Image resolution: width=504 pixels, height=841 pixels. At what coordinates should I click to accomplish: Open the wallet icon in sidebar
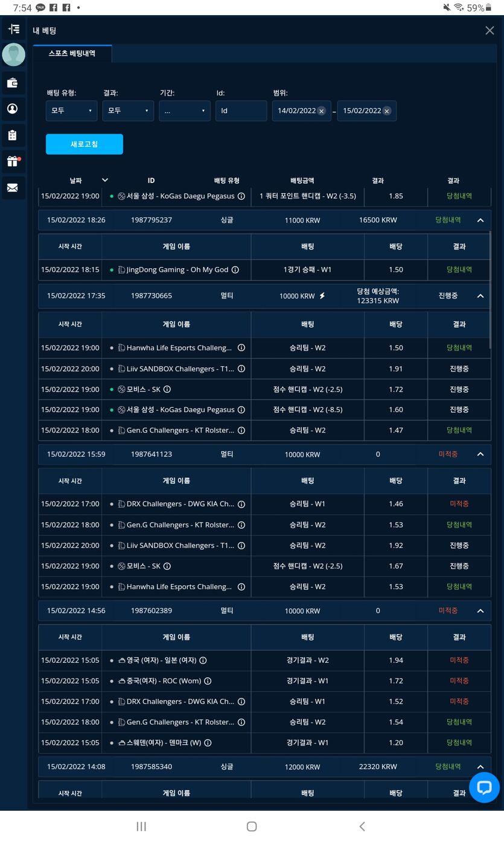(13, 83)
